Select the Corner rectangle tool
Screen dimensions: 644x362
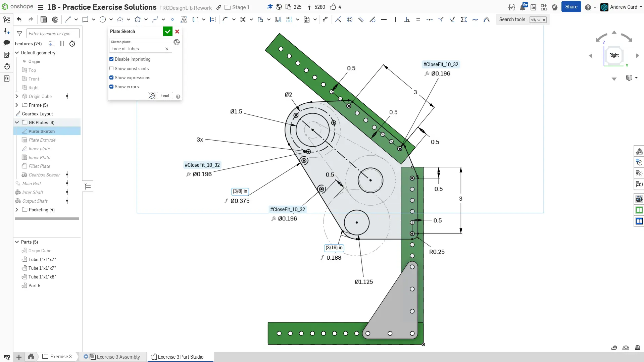pos(85,19)
